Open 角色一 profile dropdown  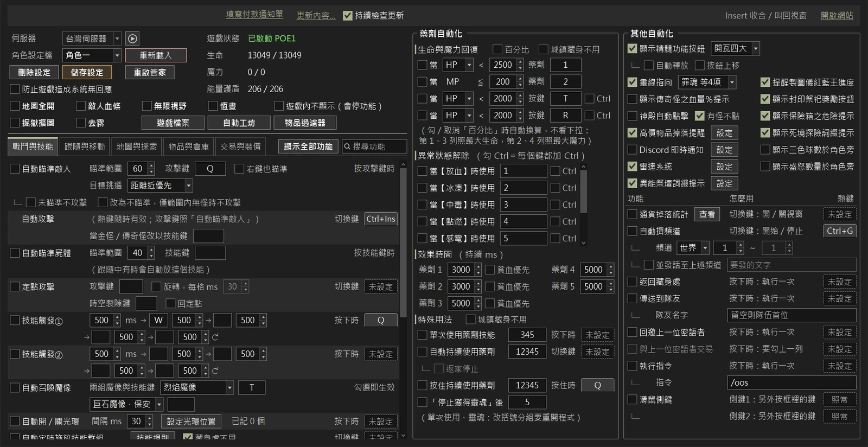[92, 55]
